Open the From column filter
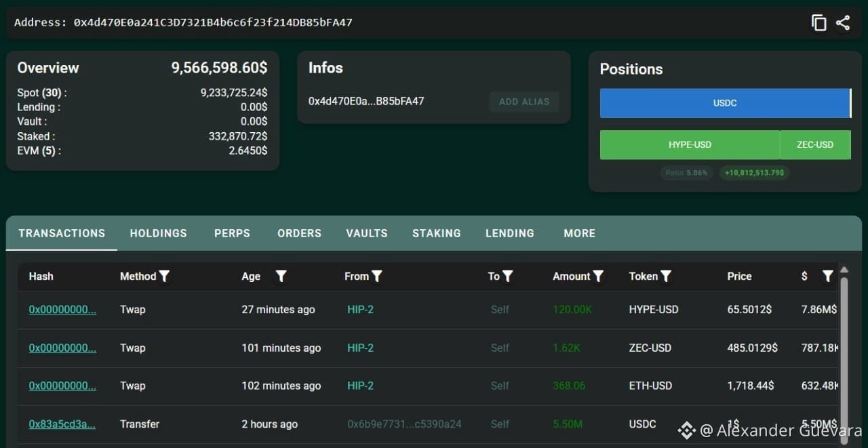 click(377, 276)
